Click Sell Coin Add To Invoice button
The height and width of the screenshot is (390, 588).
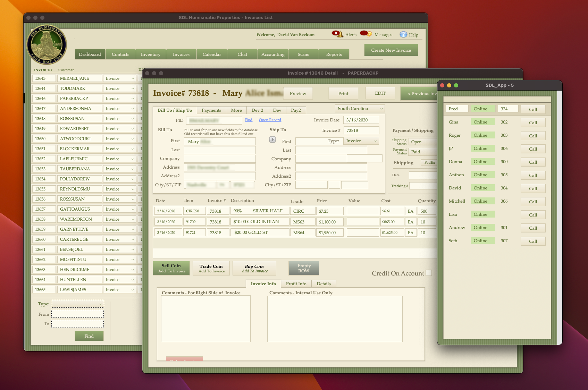171,268
